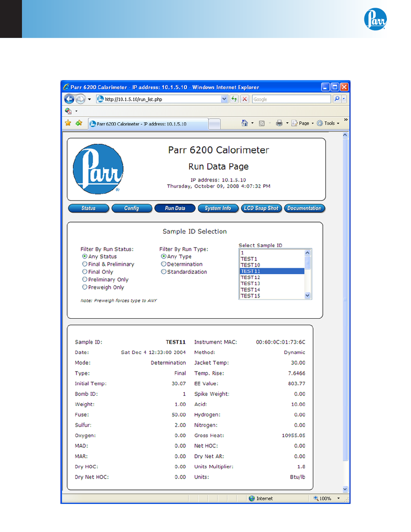Select TEST15 in the Sample ID list

point(272,296)
